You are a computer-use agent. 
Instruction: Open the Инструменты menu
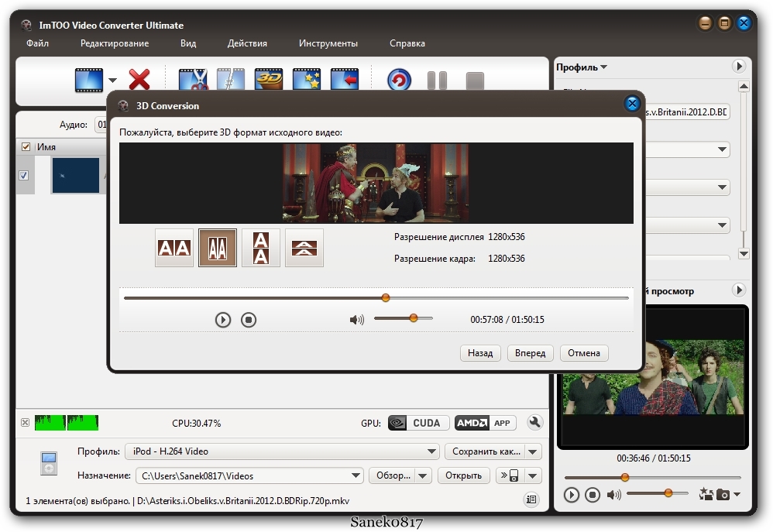(328, 43)
